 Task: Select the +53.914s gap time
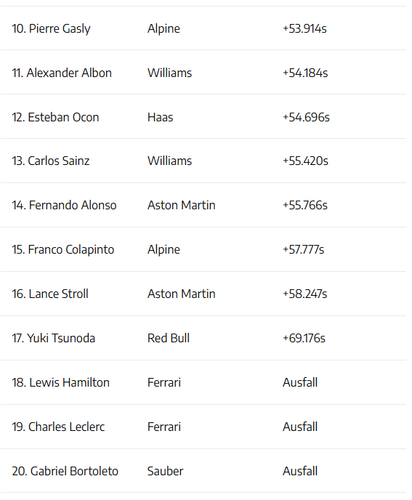(x=305, y=29)
